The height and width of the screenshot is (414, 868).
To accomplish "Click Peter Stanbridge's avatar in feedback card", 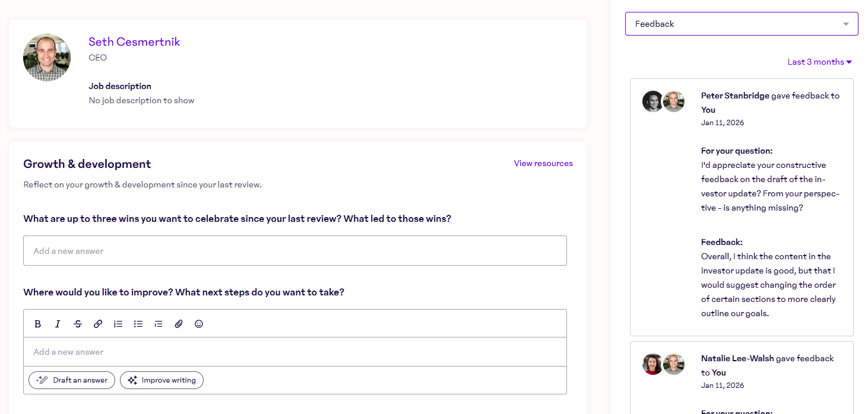I will [x=652, y=101].
